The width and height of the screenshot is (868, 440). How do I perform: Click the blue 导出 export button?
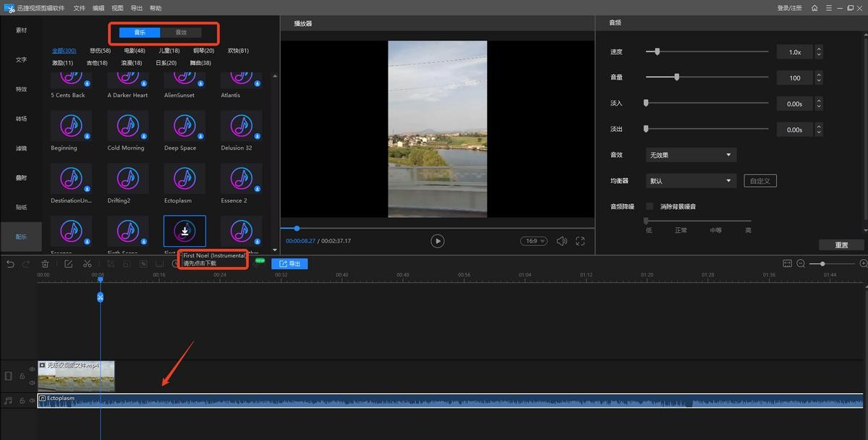point(289,264)
